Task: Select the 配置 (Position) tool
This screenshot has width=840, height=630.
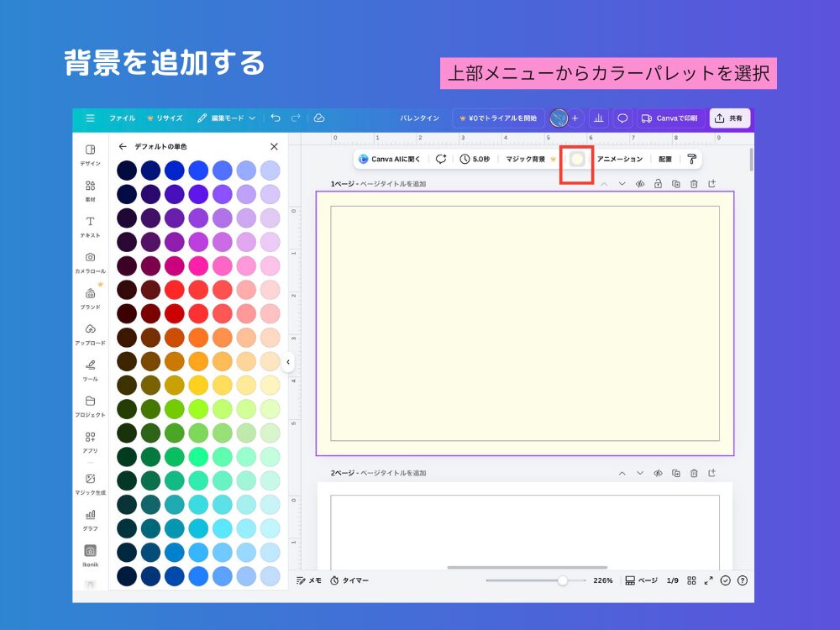Action: click(x=664, y=159)
